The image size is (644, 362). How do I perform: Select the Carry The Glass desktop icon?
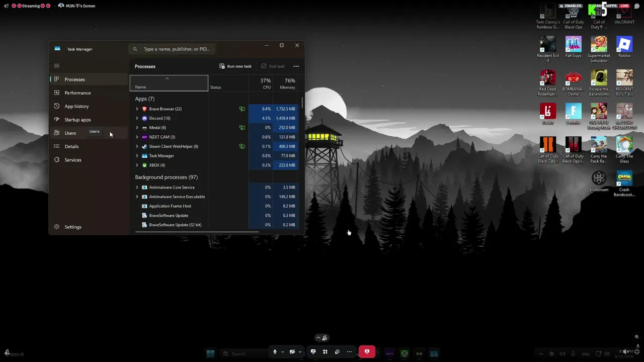(x=624, y=150)
